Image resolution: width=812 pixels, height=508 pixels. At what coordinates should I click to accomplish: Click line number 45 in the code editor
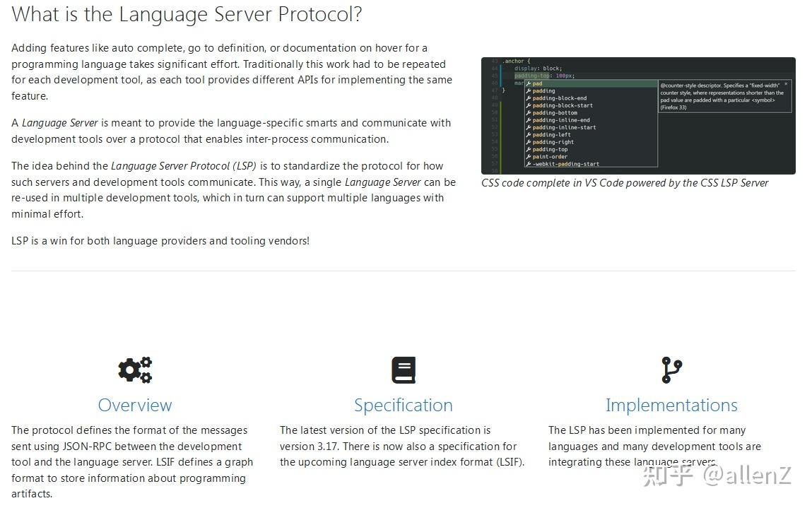(x=493, y=74)
